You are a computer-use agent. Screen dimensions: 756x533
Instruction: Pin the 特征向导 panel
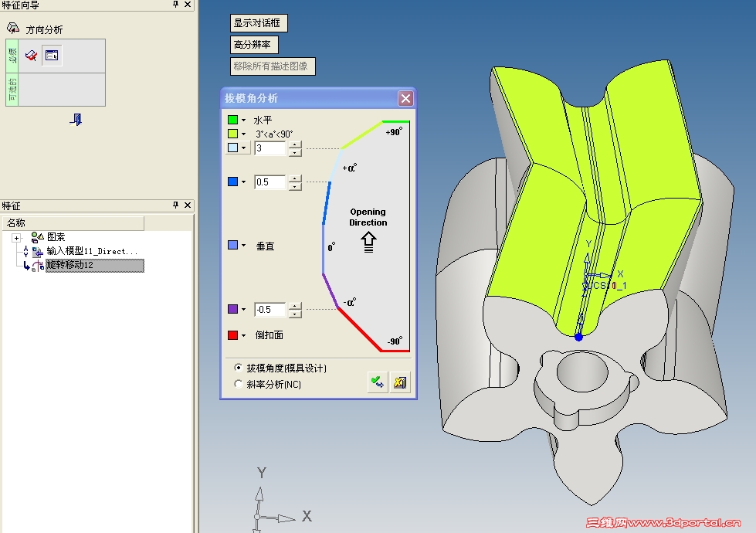click(x=175, y=5)
